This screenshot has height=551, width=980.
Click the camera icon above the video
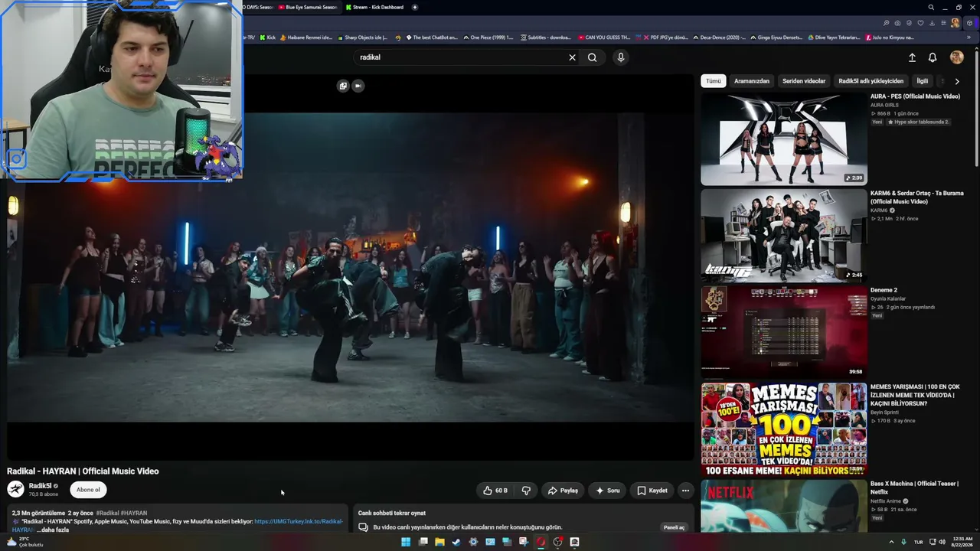coord(358,86)
